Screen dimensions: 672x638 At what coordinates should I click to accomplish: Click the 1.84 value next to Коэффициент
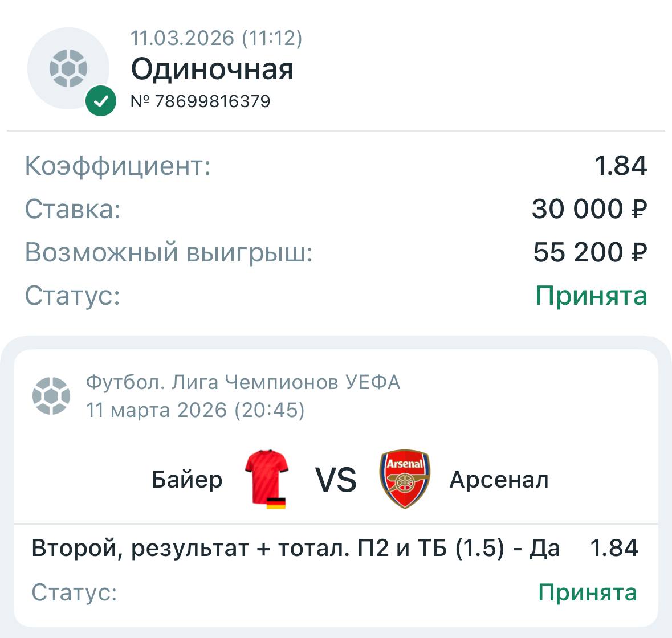(x=620, y=166)
